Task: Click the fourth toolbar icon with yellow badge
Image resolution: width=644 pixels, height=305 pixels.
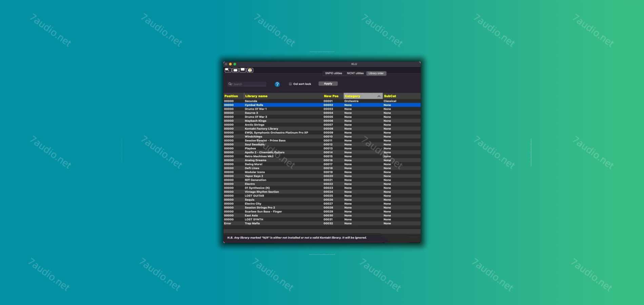Action: click(x=250, y=70)
